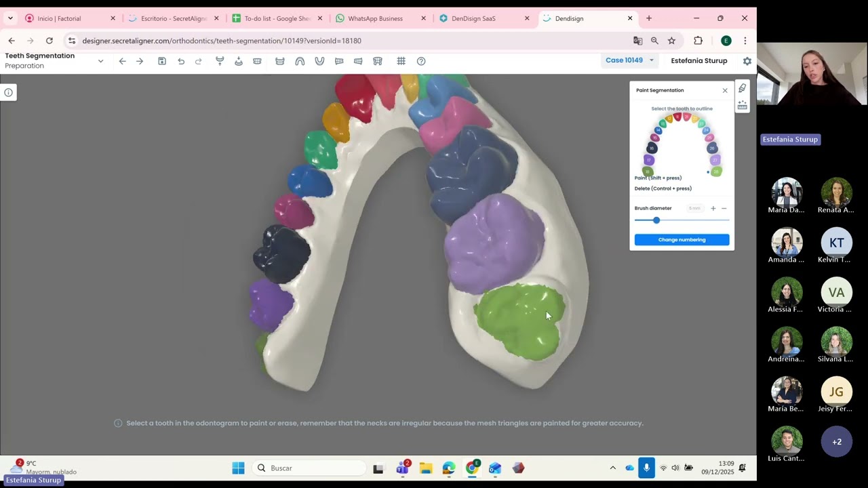Image resolution: width=868 pixels, height=488 pixels.
Task: Click the jaw with downward arrow icon
Action: tap(239, 61)
